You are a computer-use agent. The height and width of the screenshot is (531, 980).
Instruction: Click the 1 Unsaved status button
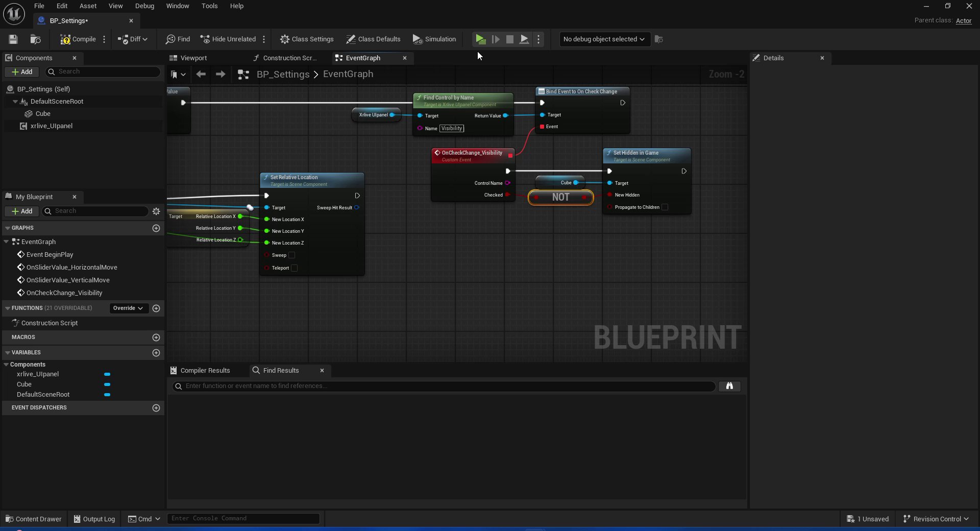click(868, 519)
